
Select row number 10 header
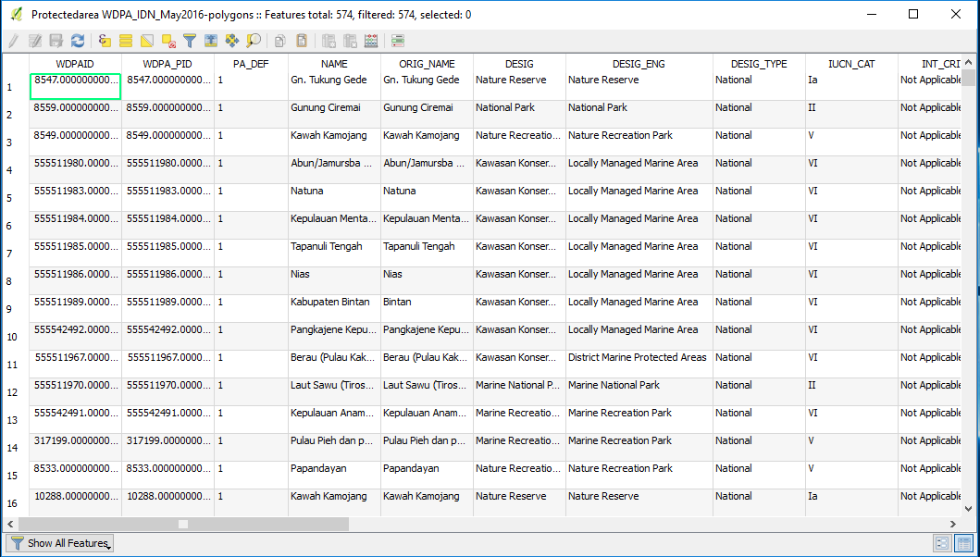(x=15, y=336)
